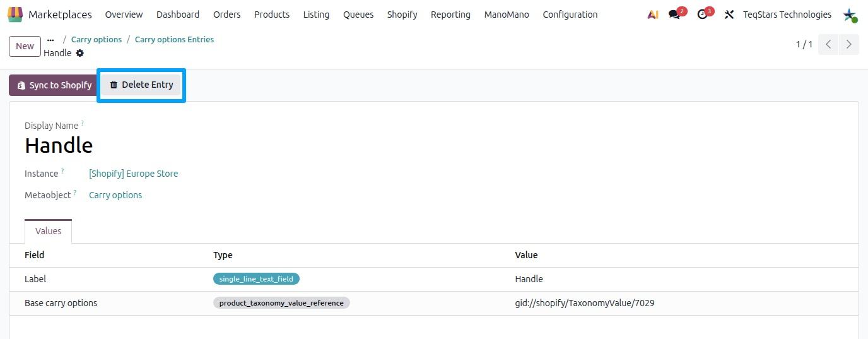Go to the previous record arrow

pyautogui.click(x=828, y=44)
